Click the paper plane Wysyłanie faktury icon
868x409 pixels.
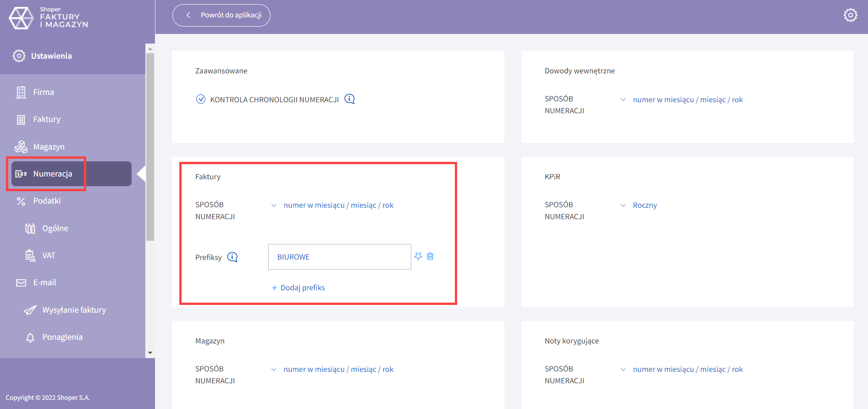tap(30, 310)
